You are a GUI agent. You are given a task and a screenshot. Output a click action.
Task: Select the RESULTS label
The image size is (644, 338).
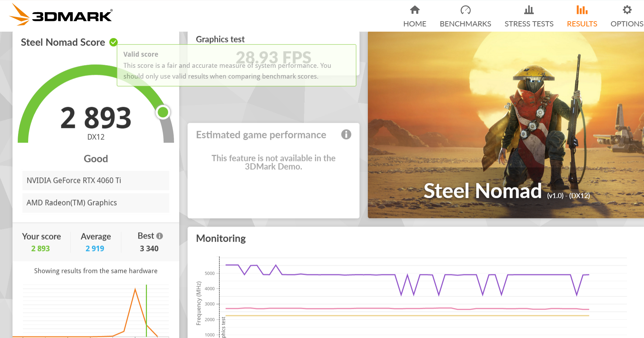pos(582,24)
